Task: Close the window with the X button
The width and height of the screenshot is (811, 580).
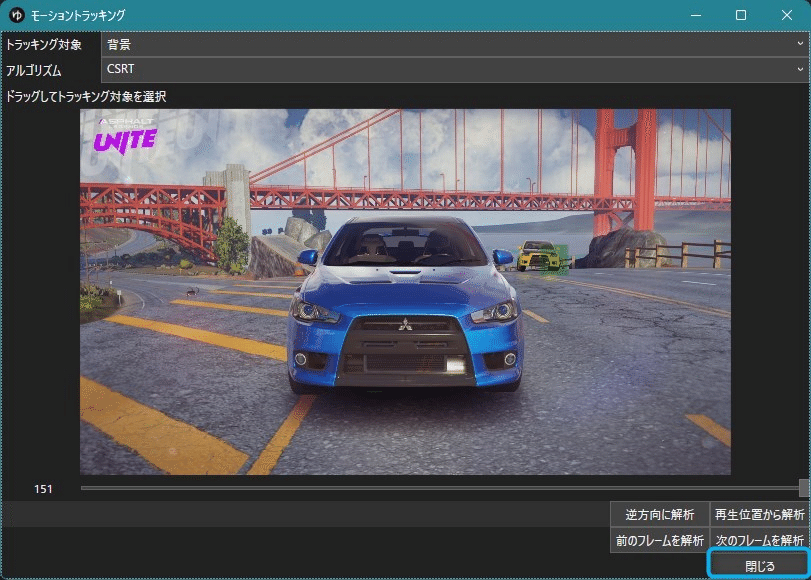Action: point(787,16)
